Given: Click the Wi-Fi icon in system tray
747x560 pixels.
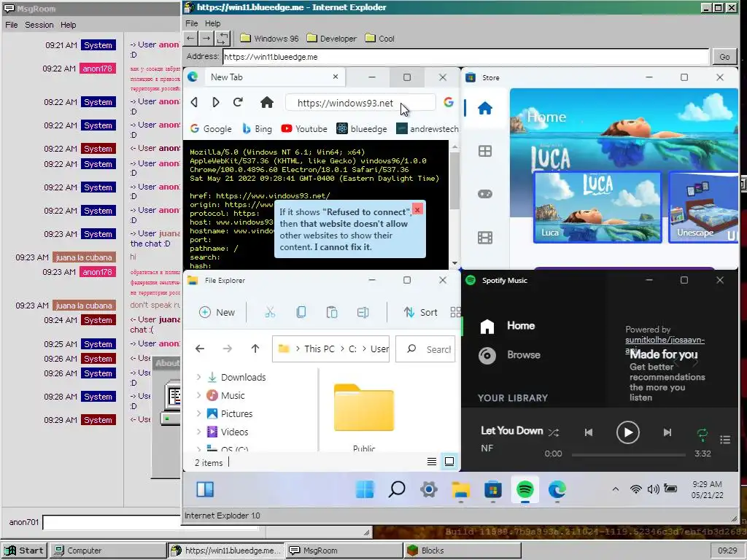Looking at the screenshot, I should 635,489.
